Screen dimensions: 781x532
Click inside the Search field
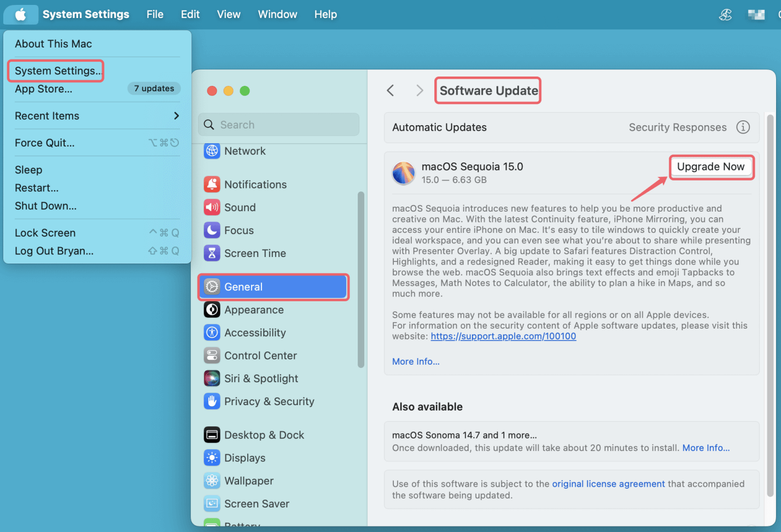[279, 124]
